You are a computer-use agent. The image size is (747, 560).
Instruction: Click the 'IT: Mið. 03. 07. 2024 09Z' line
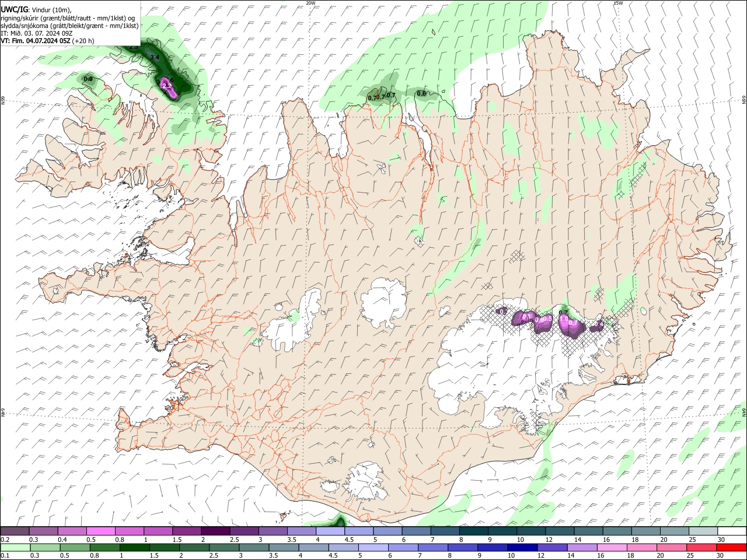point(36,33)
